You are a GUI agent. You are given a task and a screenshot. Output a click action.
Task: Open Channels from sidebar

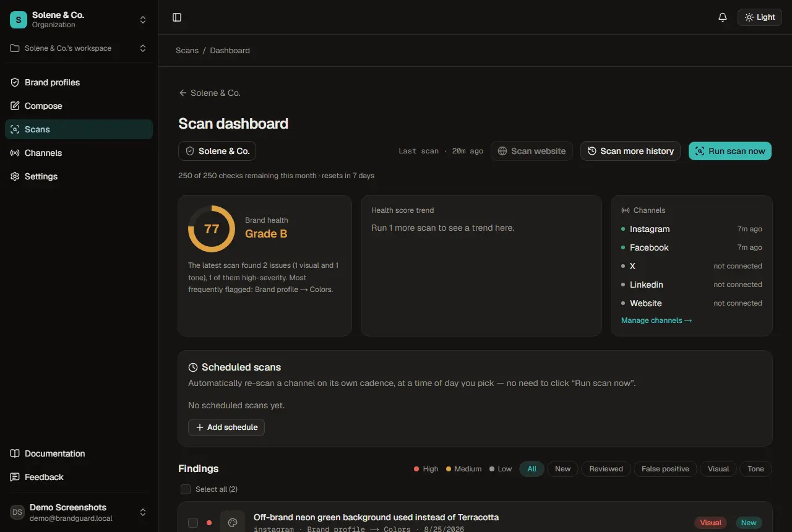tap(79, 153)
